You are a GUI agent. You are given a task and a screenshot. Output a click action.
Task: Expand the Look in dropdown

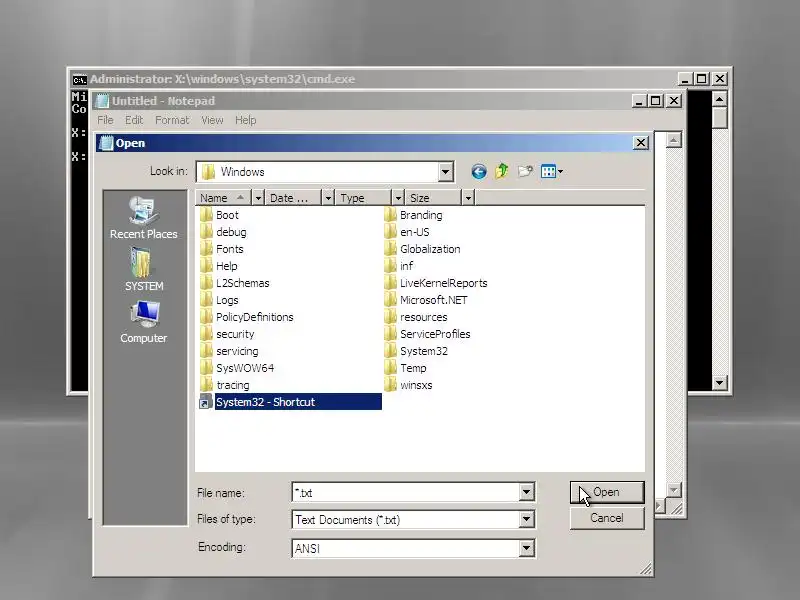(x=445, y=172)
